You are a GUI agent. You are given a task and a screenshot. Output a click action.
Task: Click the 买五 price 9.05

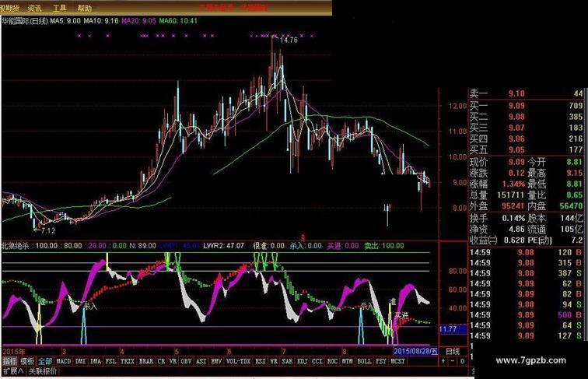click(x=516, y=149)
